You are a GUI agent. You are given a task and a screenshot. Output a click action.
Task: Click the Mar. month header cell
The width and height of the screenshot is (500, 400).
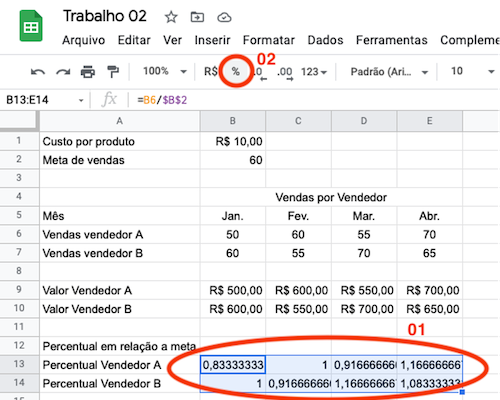[x=364, y=216]
